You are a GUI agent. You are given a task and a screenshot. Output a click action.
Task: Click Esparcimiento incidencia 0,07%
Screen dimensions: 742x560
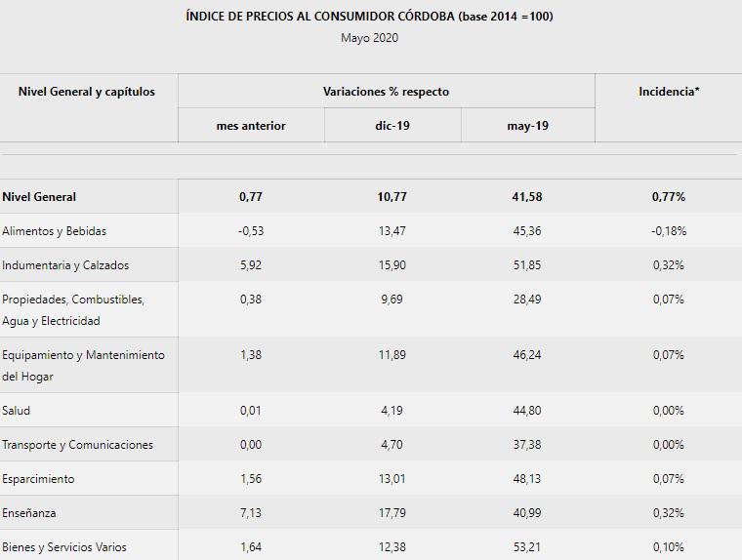(669, 479)
